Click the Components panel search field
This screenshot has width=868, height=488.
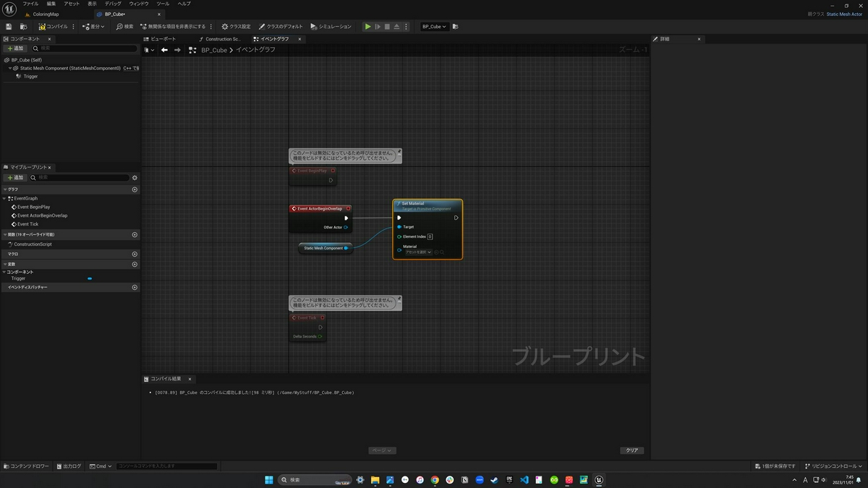pos(83,48)
